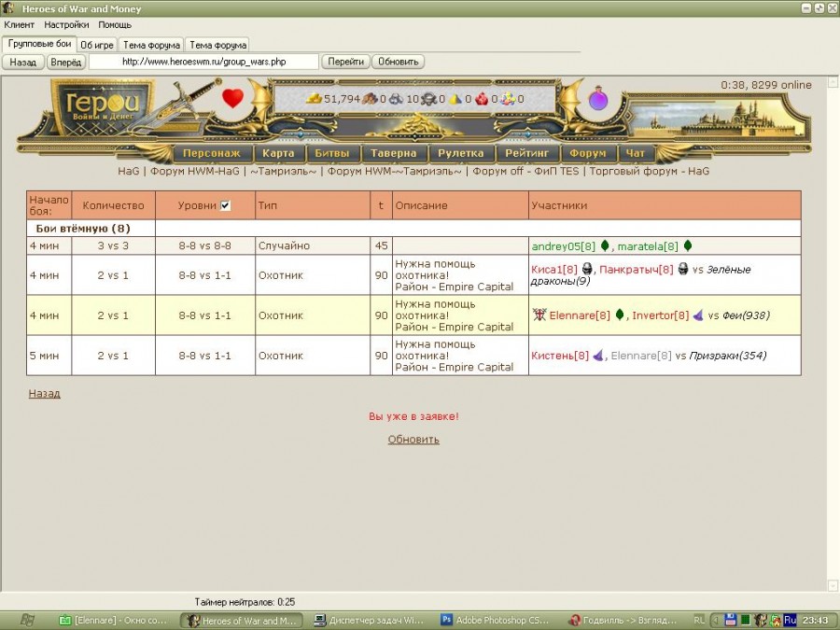The image size is (840, 630).
Task: Click clan emblem before red Elennare[8]
Action: [x=539, y=315]
